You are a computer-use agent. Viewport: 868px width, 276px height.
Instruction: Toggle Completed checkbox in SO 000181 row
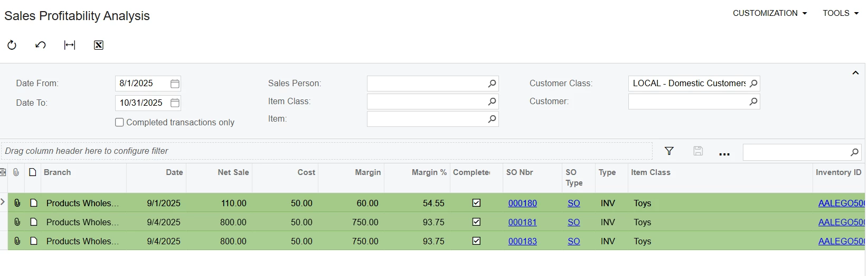click(476, 222)
